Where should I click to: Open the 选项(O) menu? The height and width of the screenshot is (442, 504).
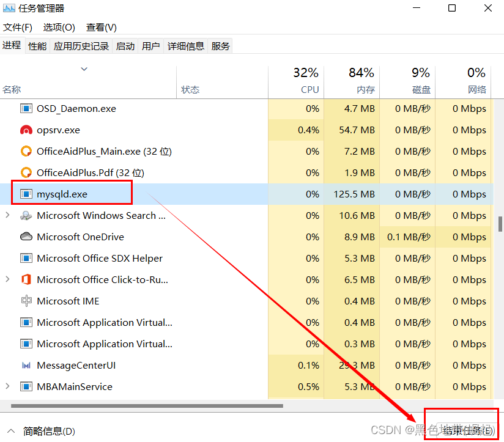coord(59,28)
